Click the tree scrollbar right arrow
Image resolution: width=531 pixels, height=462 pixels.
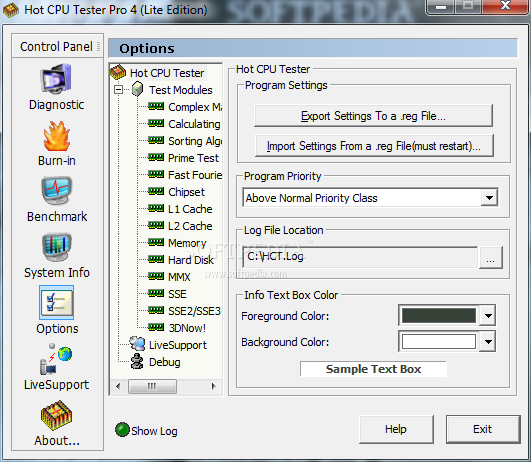(x=213, y=386)
